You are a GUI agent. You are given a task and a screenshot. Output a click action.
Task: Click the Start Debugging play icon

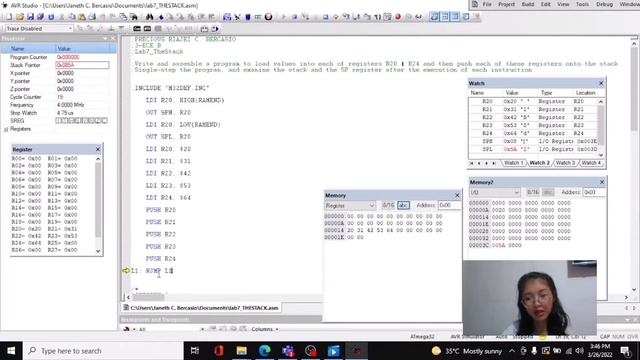click(x=284, y=17)
